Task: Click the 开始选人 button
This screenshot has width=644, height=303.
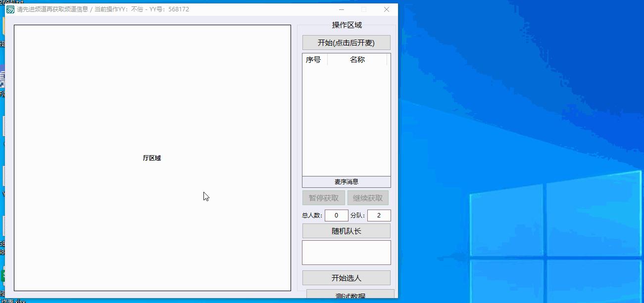Action: [x=346, y=278]
